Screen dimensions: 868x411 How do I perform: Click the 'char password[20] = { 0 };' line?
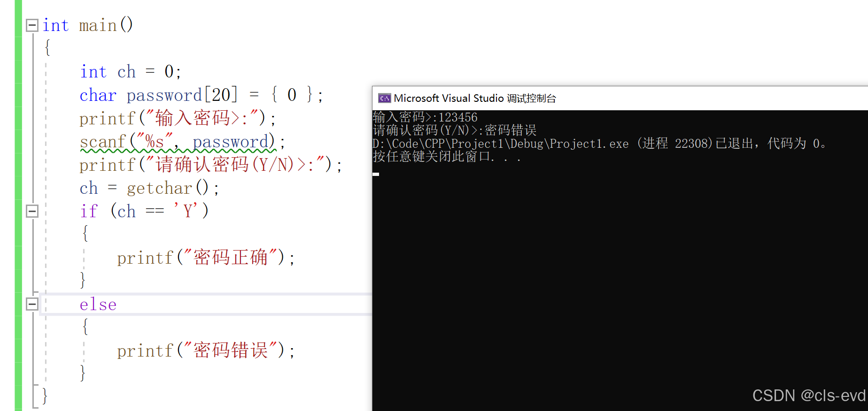(x=201, y=95)
